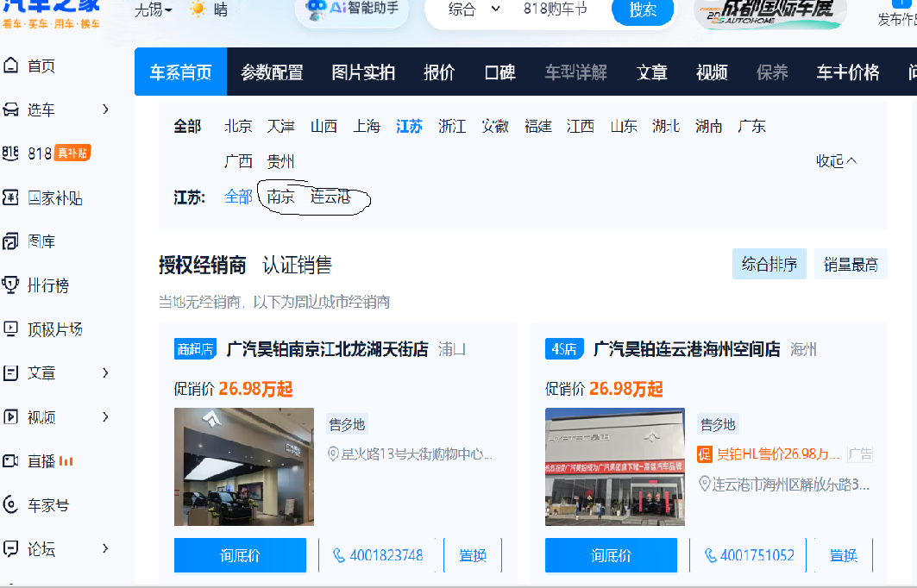Open the 口碑 tab

[x=500, y=72]
